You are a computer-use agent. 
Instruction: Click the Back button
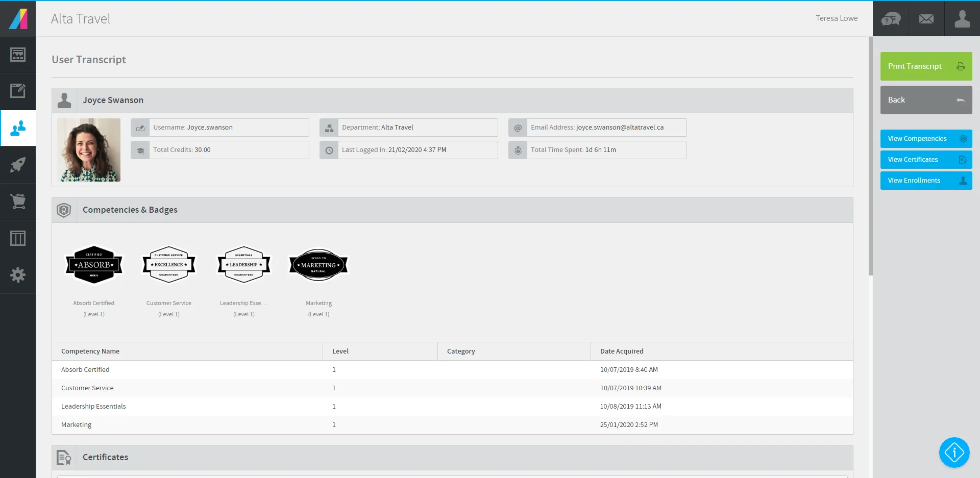(926, 99)
